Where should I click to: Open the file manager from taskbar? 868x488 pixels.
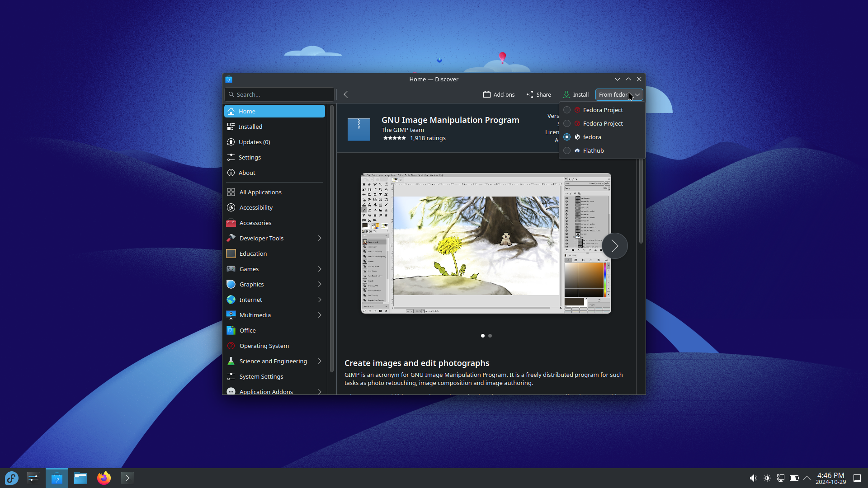(x=80, y=478)
